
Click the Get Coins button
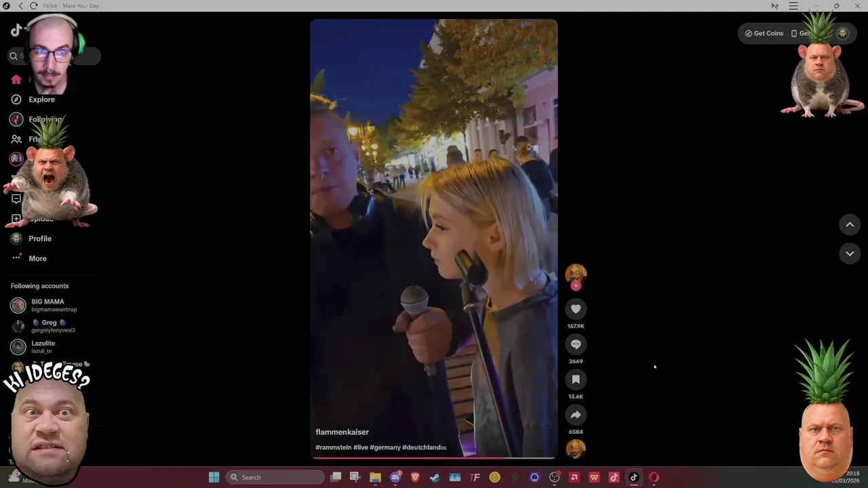pos(764,33)
